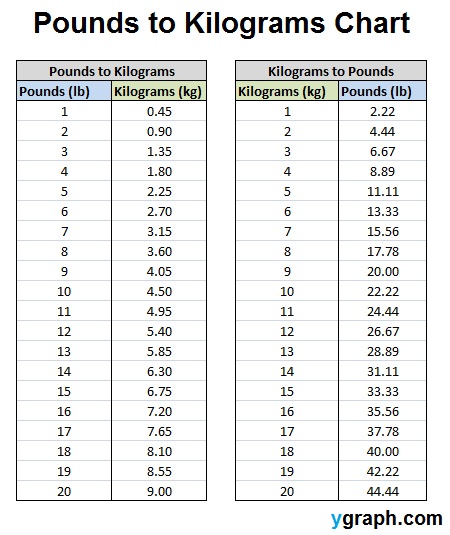
Task: Select the 20.00 pounds cell
Action: click(382, 271)
